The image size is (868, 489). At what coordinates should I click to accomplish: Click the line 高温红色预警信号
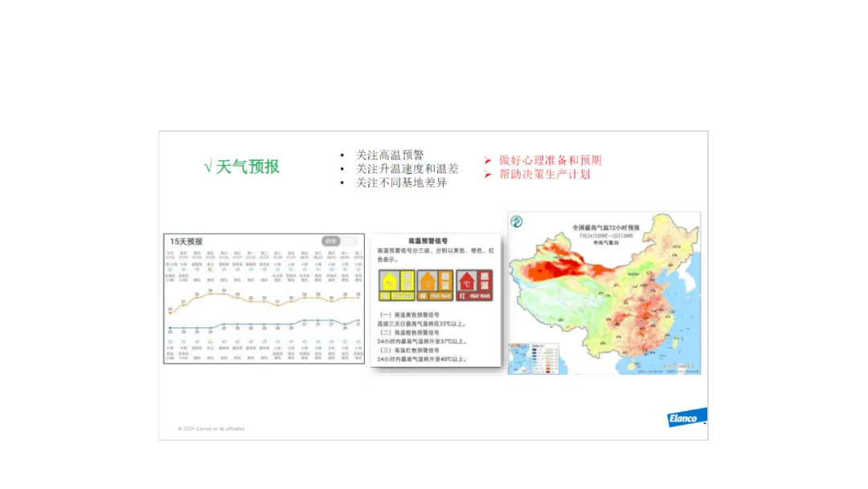click(x=410, y=350)
